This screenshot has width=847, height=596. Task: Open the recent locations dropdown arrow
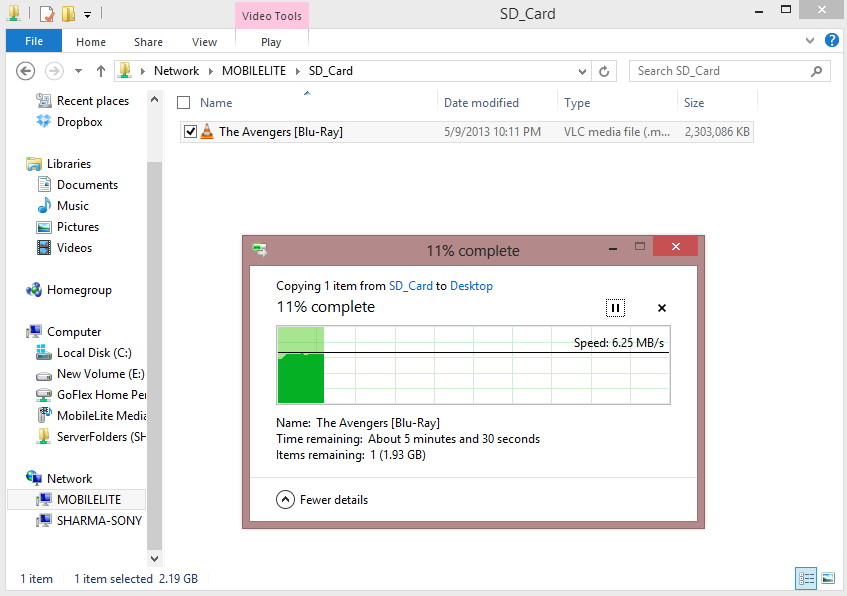click(x=78, y=71)
